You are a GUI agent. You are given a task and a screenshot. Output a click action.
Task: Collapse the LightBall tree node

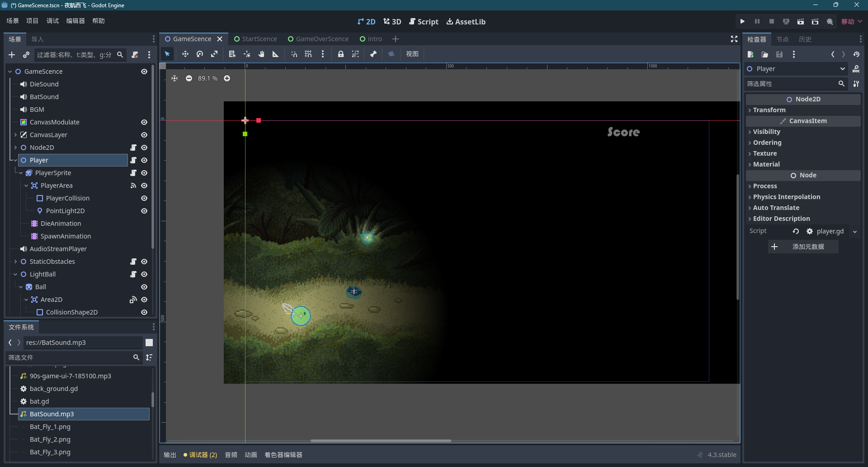tap(15, 274)
